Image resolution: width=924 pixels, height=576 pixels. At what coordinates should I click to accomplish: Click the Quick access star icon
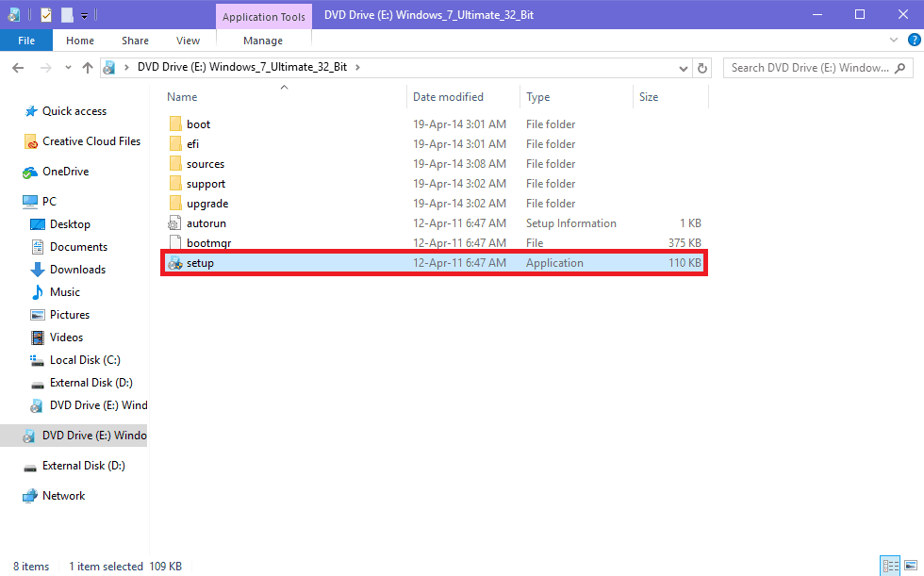[x=30, y=111]
